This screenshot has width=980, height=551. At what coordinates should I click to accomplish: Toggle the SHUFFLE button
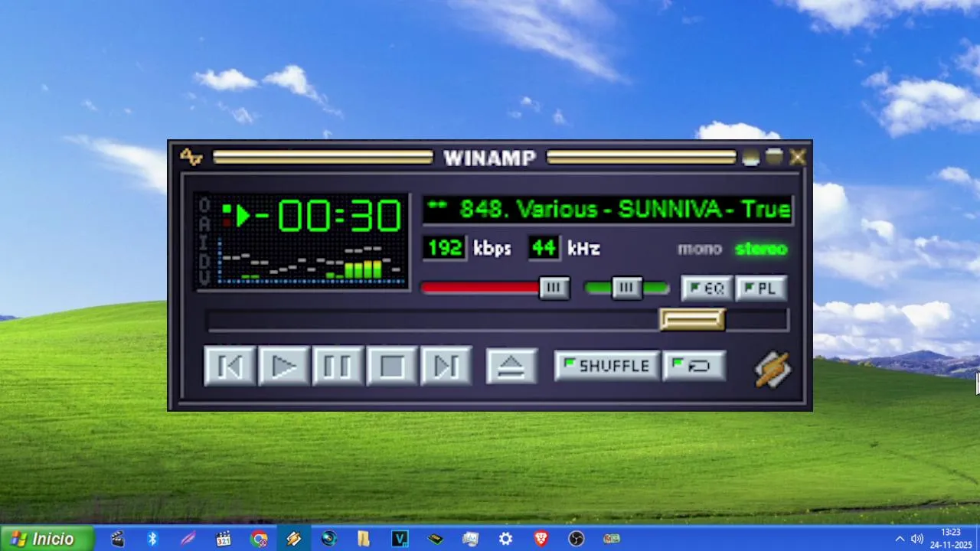click(x=606, y=366)
